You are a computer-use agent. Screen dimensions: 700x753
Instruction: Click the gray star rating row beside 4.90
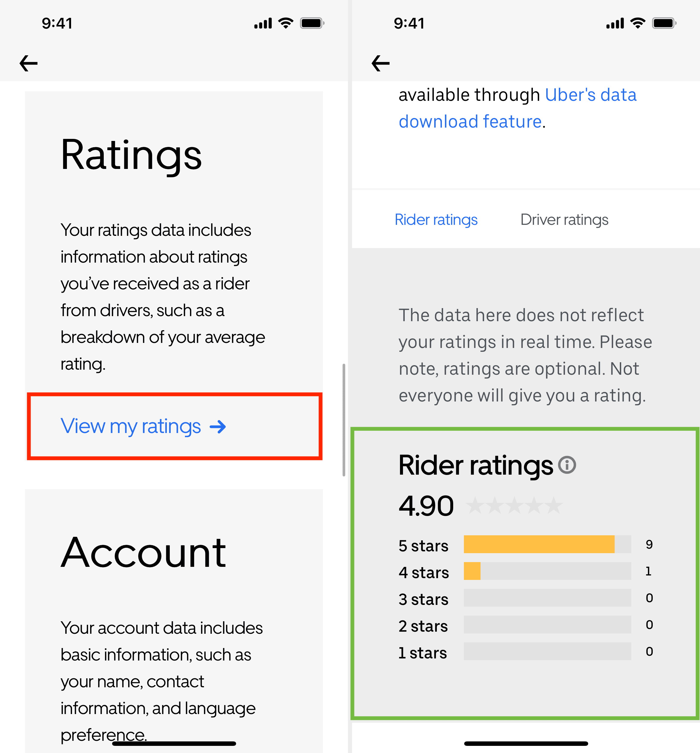coord(514,506)
